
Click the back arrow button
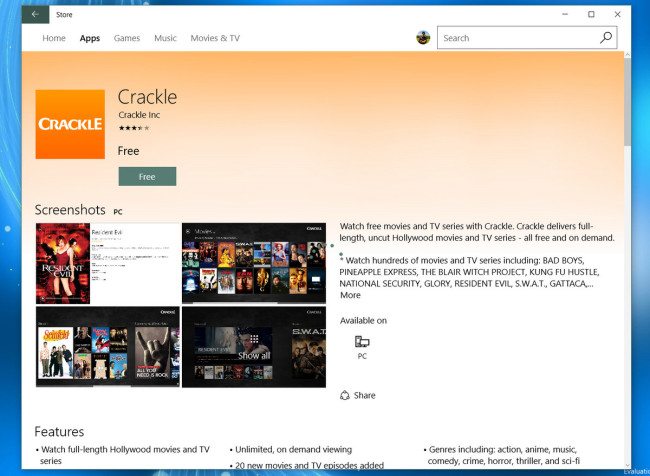coord(35,14)
